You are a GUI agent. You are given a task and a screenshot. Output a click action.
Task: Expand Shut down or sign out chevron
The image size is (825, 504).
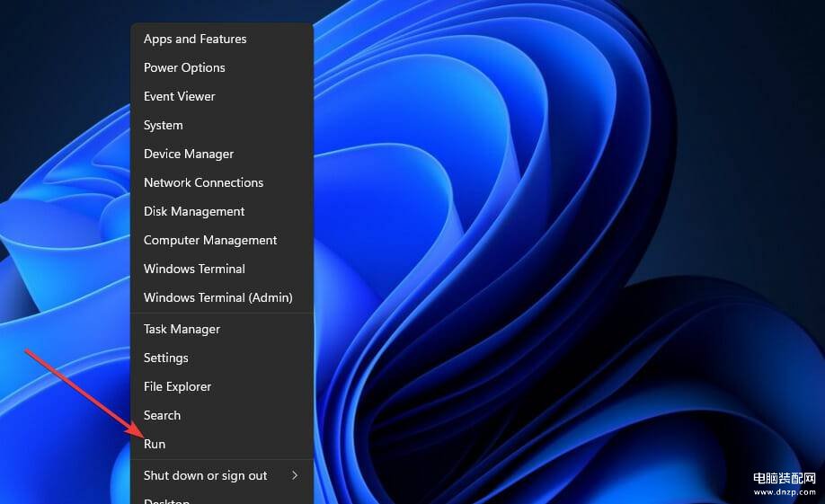(x=295, y=475)
